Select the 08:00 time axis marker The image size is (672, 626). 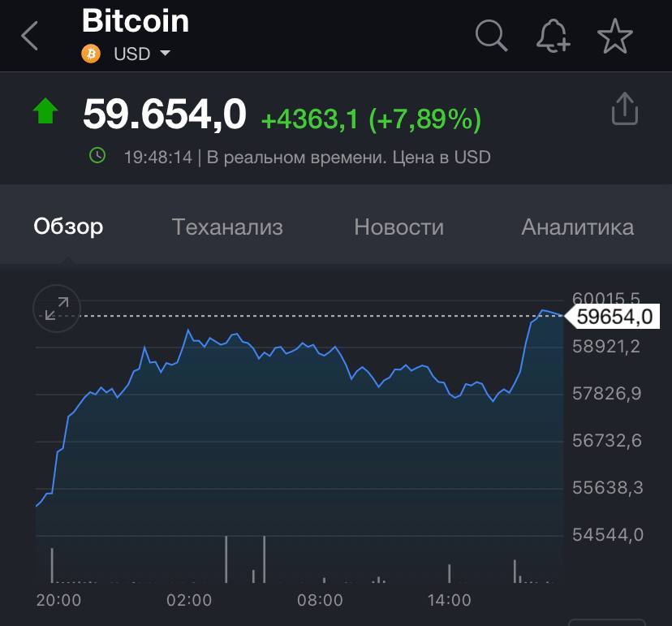coord(320,600)
